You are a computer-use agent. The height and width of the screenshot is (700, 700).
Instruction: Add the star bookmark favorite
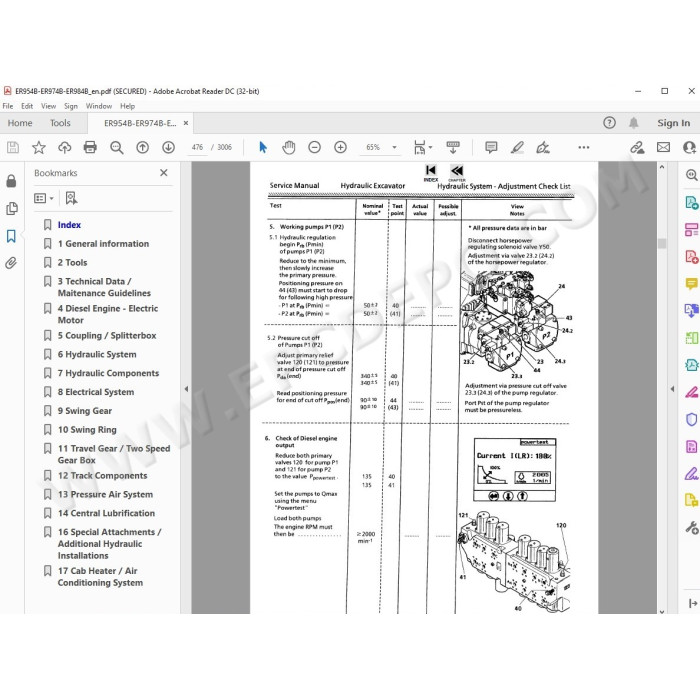(39, 147)
